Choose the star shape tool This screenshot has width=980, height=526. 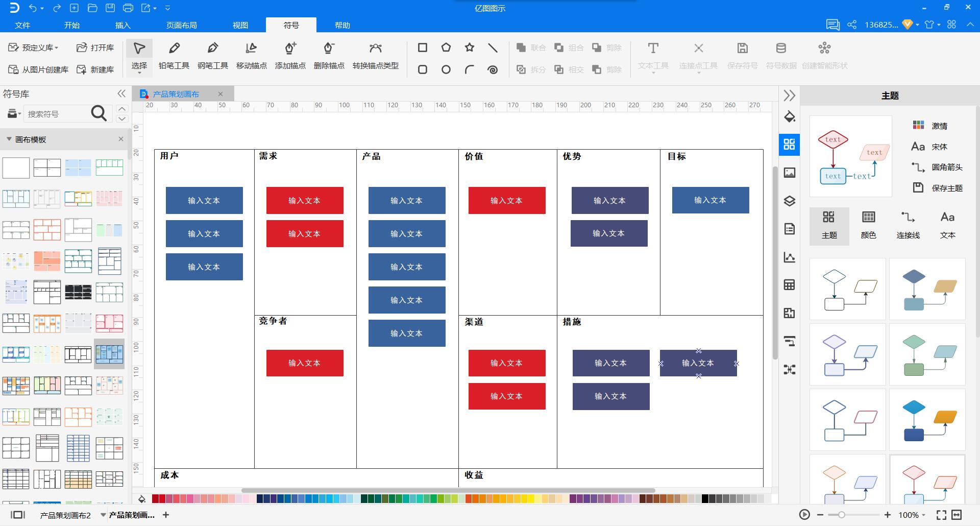[470, 47]
